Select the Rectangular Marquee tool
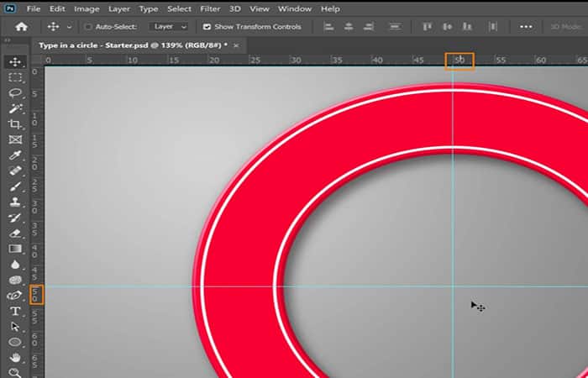The width and height of the screenshot is (588, 378). pyautogui.click(x=15, y=77)
